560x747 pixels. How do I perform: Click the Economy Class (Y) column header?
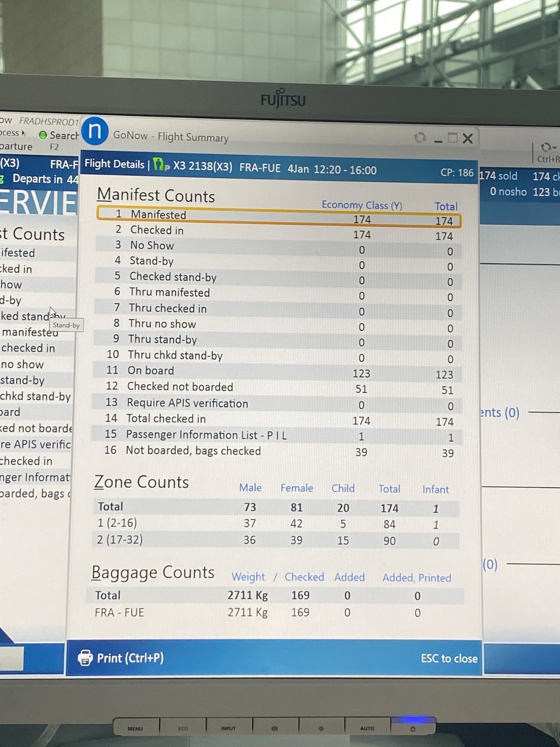click(x=361, y=205)
